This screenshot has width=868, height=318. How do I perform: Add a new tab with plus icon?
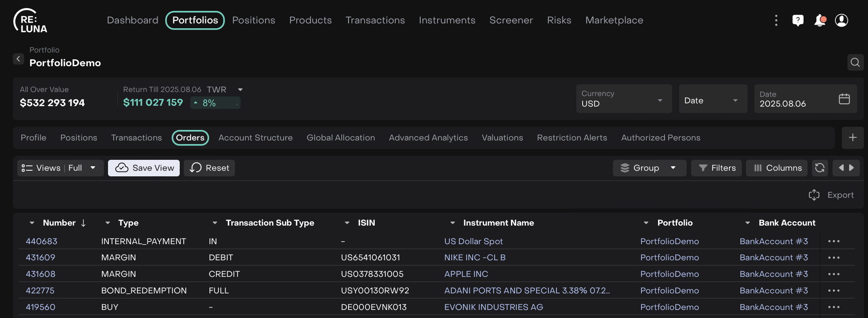pos(852,138)
